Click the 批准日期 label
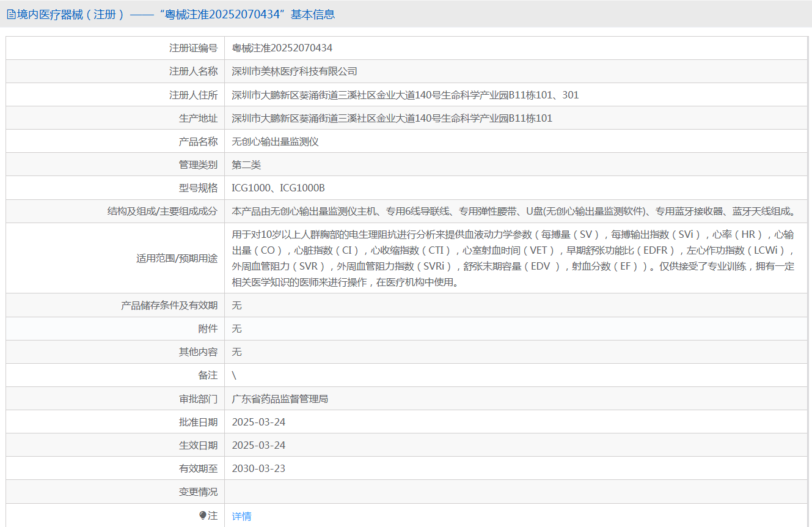The width and height of the screenshot is (812, 527). [x=198, y=422]
